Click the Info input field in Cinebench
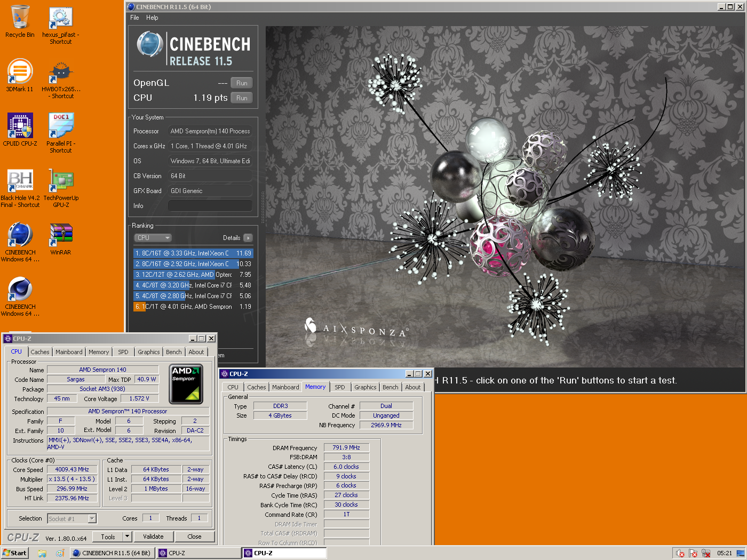The image size is (747, 560). coord(210,206)
